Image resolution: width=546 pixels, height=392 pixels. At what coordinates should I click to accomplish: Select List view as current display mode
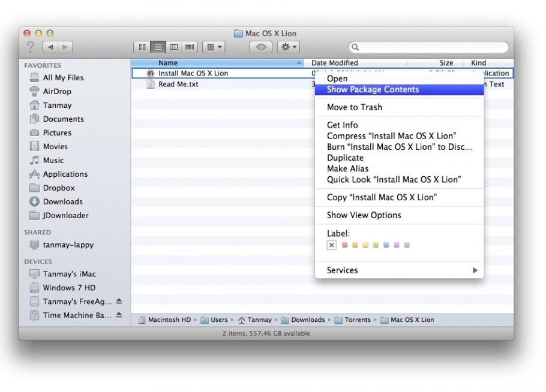158,47
